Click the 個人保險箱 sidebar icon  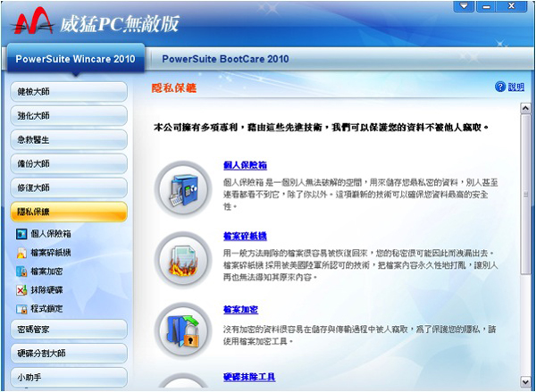pyautogui.click(x=21, y=234)
